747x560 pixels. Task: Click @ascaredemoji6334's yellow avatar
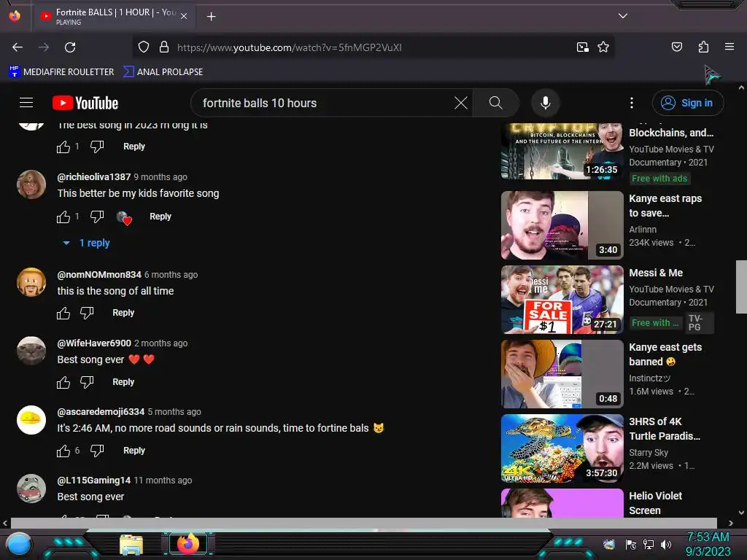[x=31, y=419]
